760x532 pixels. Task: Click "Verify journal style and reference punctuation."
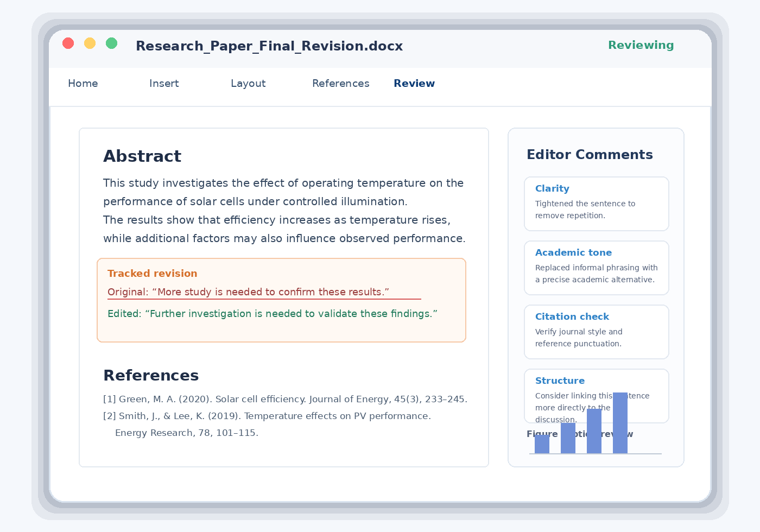(x=579, y=338)
